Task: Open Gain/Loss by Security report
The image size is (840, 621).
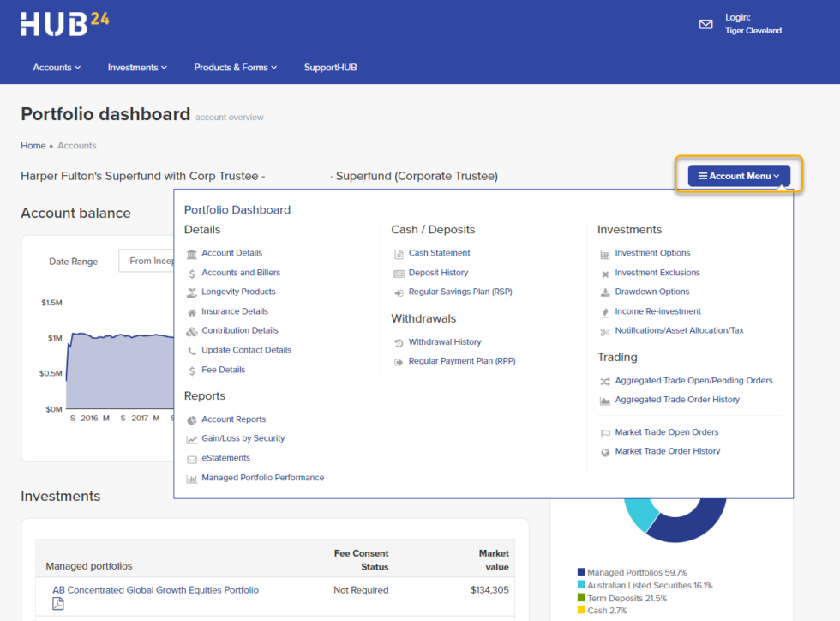Action: click(243, 438)
